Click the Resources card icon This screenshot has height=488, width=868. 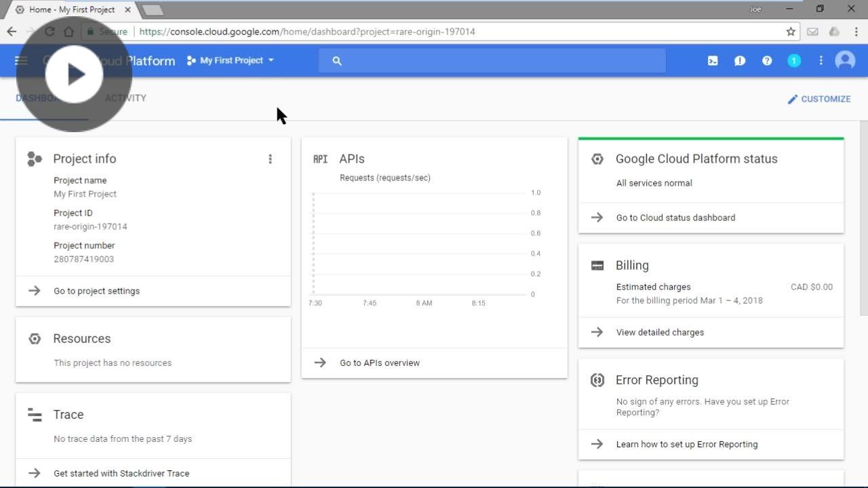tap(35, 338)
